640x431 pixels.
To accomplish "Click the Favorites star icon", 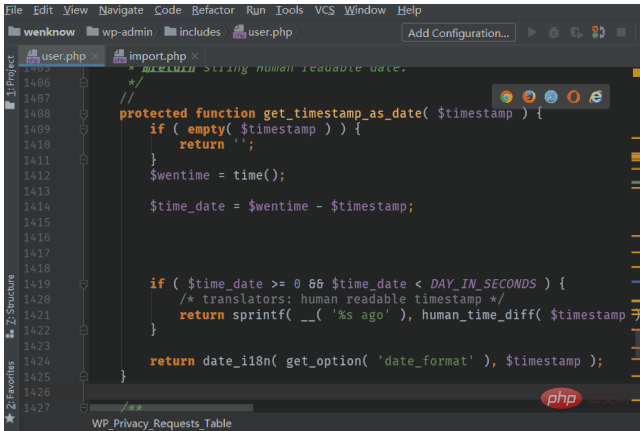I will [x=10, y=419].
